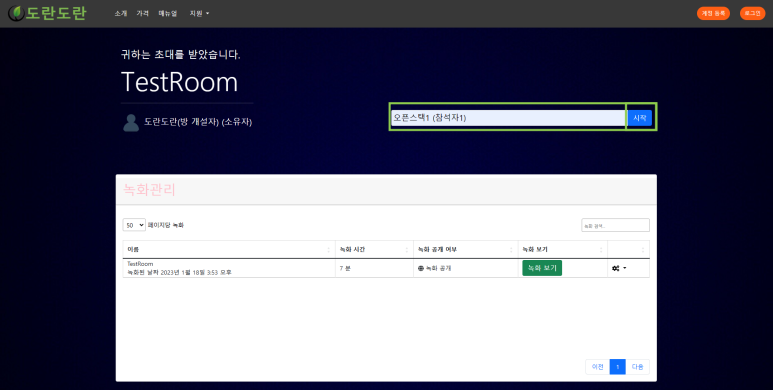Click the 로그인 button
The width and height of the screenshot is (773, 390).
click(752, 13)
